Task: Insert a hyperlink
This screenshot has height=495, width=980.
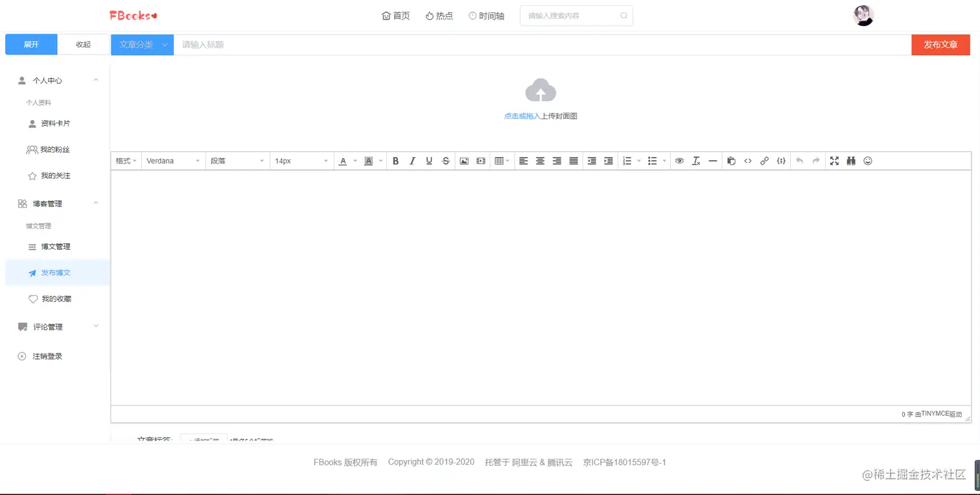Action: 765,161
